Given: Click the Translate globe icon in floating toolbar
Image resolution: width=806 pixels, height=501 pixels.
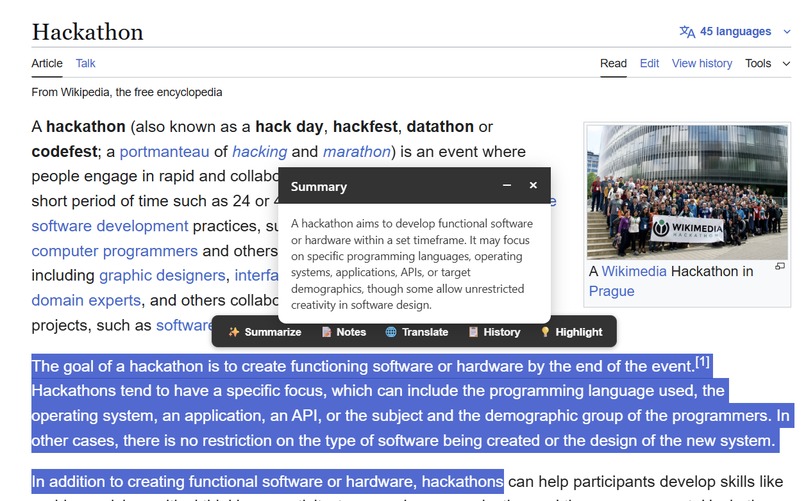Looking at the screenshot, I should pyautogui.click(x=391, y=332).
